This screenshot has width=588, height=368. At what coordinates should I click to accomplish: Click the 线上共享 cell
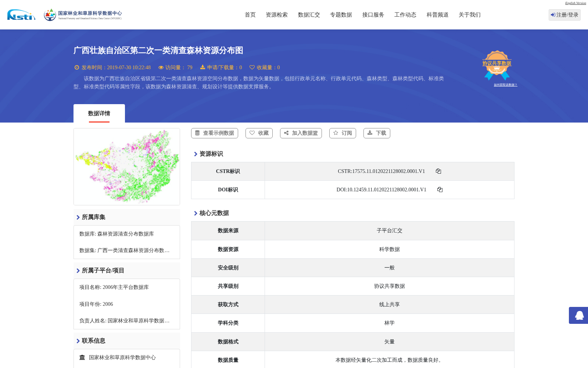click(x=390, y=304)
